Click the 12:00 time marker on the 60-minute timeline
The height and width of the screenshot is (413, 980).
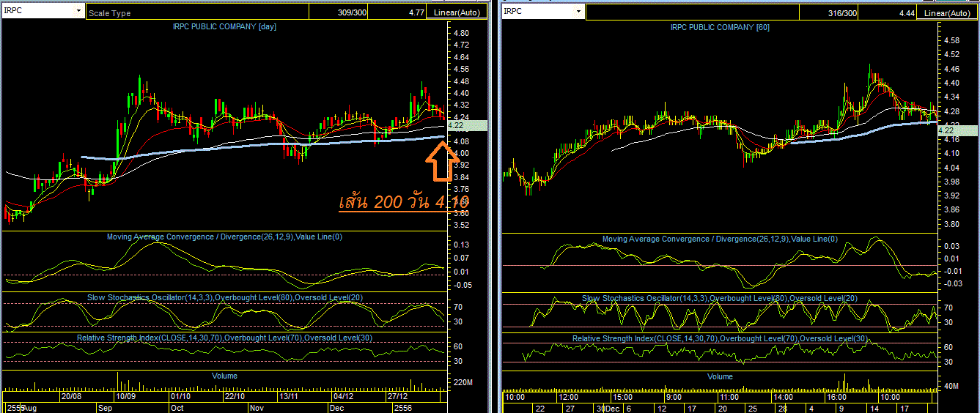coord(570,396)
